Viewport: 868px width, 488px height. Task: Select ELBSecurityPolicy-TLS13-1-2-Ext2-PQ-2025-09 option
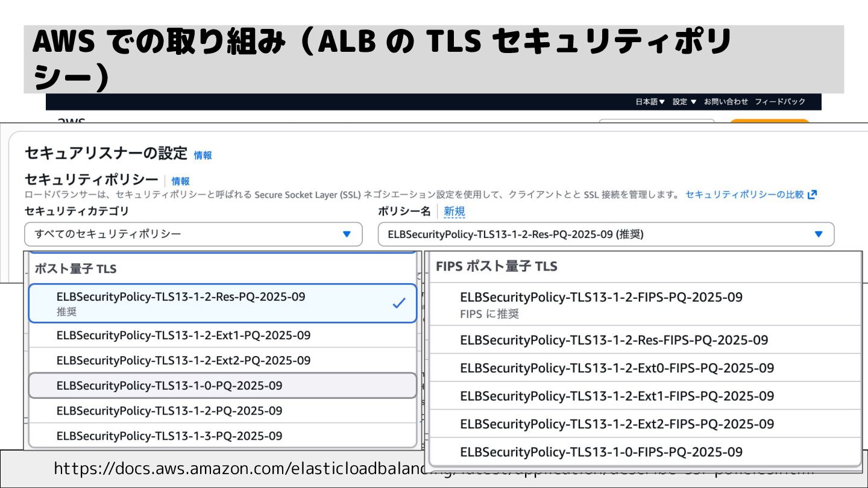pyautogui.click(x=222, y=360)
